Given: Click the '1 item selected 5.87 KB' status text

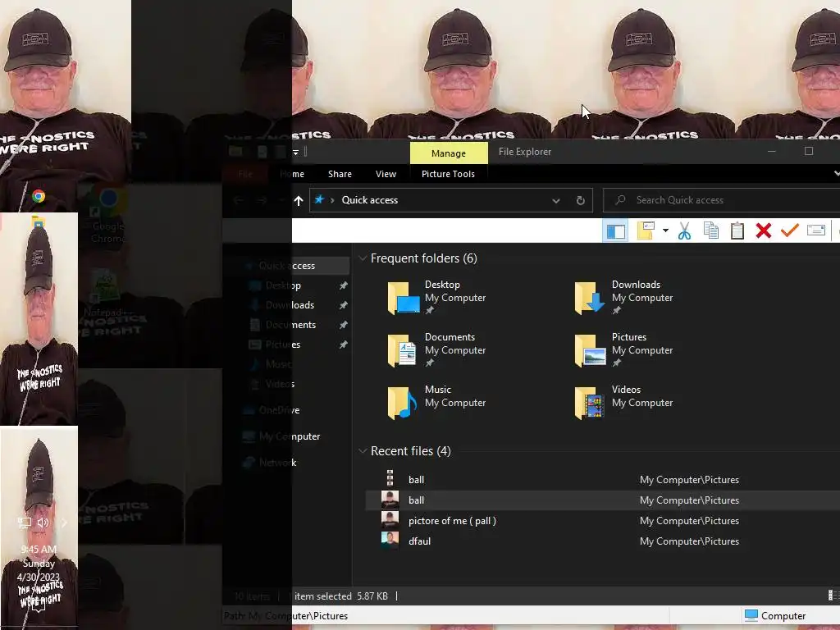Looking at the screenshot, I should coord(338,596).
